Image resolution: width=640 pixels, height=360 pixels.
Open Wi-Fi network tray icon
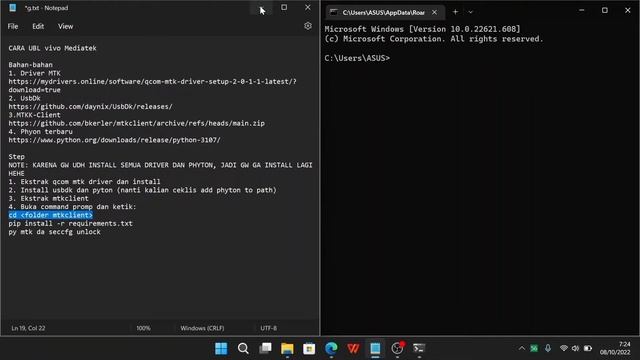(564, 349)
